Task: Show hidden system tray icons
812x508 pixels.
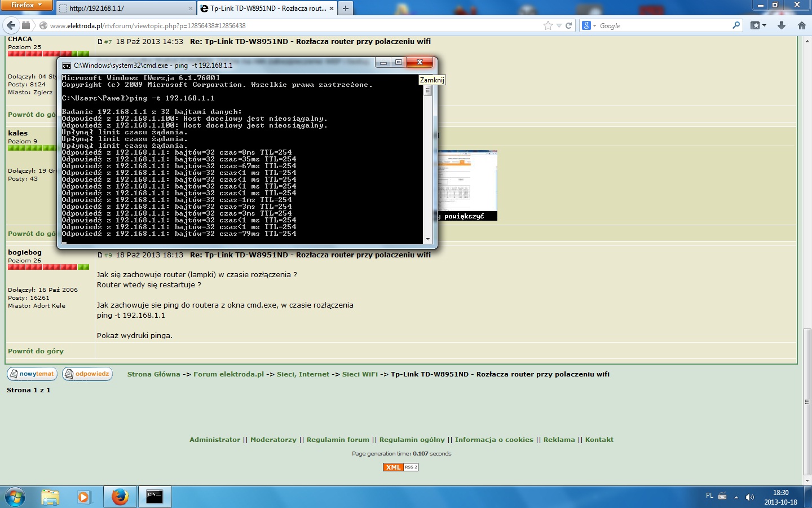Action: (x=736, y=497)
